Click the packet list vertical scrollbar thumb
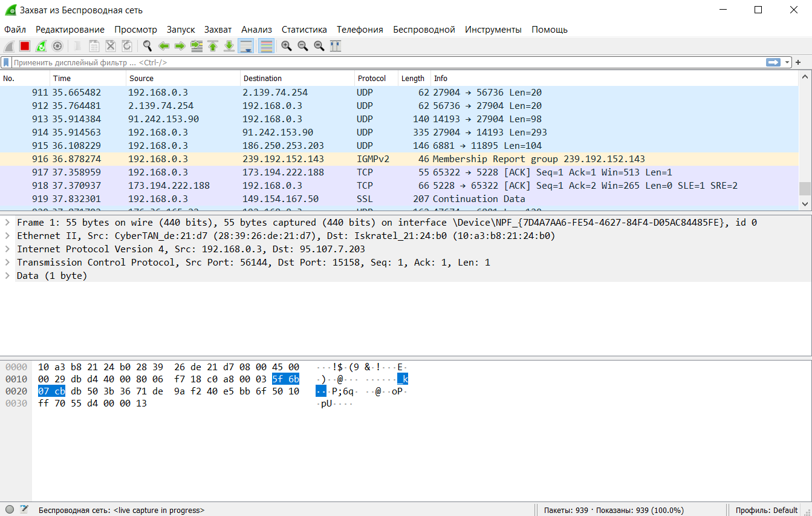 (805, 189)
